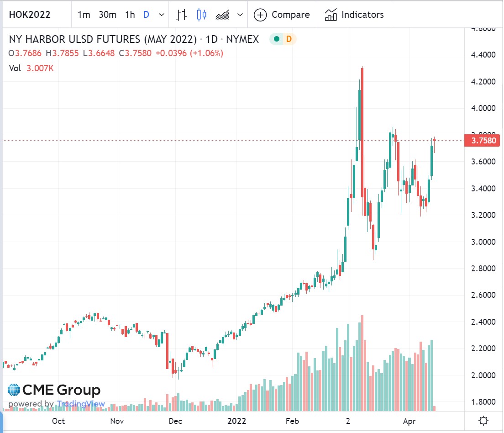Image resolution: width=504 pixels, height=433 pixels.
Task: Open chart settings gear icon
Action: tap(483, 421)
